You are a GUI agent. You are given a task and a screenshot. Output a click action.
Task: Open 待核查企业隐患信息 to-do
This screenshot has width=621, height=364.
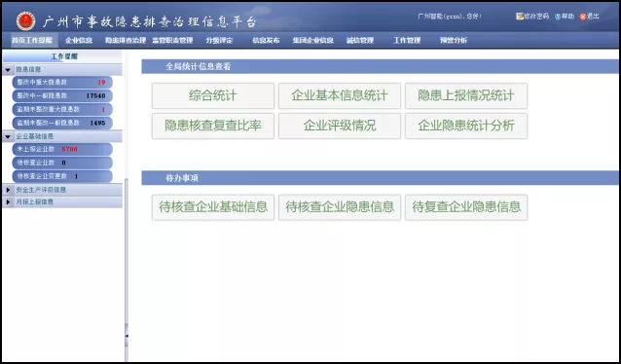[340, 207]
